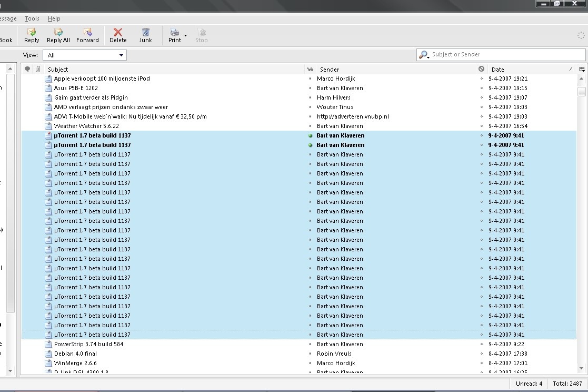
Task: Open the Tools menu
Action: [32, 18]
